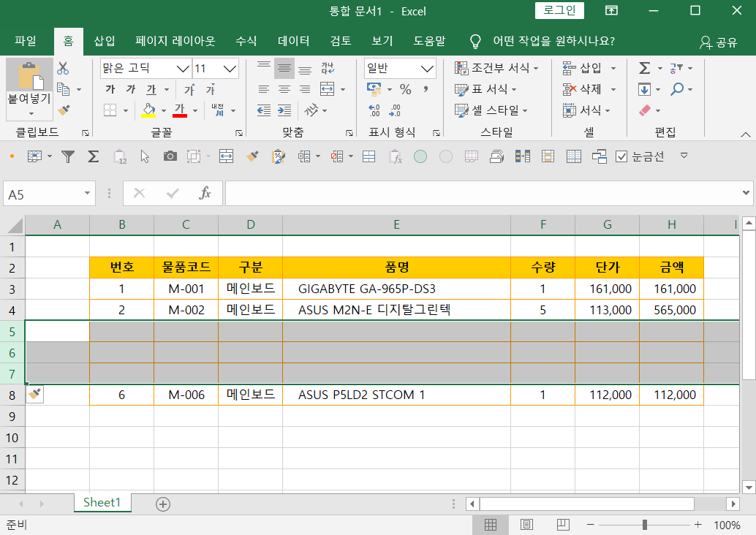The width and height of the screenshot is (756, 535).
Task: Decrease indent button
Action: coord(263,110)
